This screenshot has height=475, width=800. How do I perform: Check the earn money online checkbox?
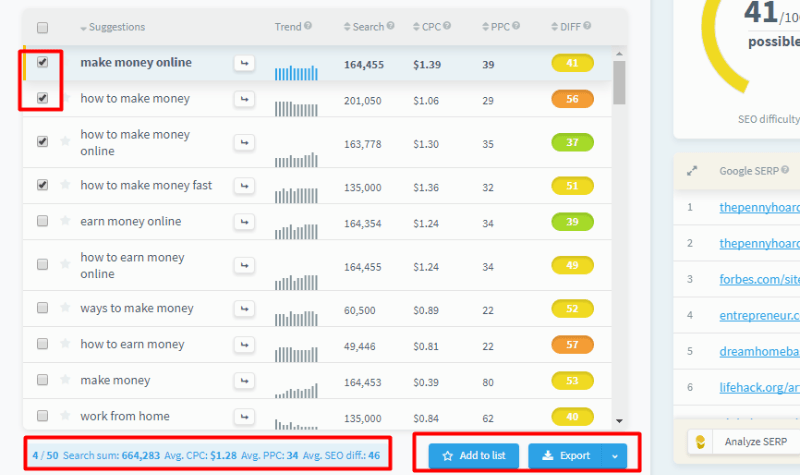(x=42, y=221)
